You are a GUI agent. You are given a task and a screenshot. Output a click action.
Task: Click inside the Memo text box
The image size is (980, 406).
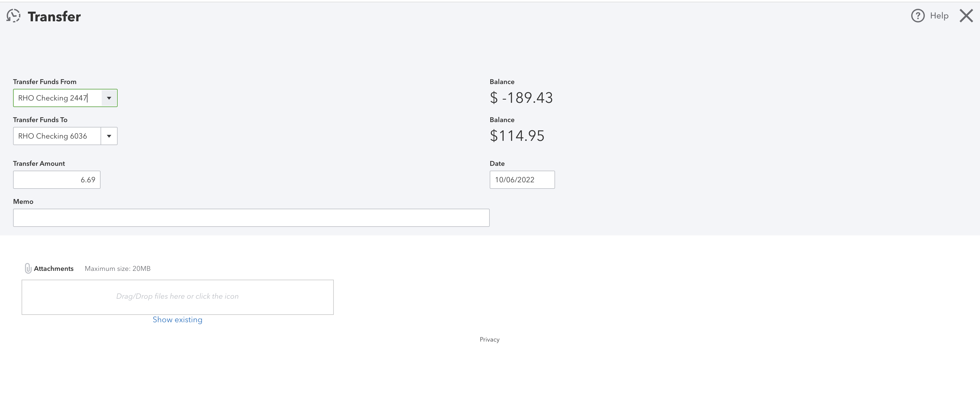pos(251,218)
